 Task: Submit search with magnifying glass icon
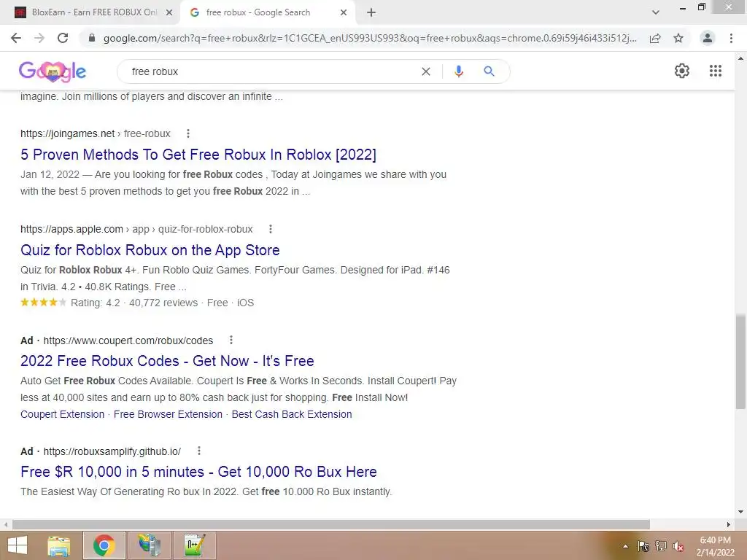coord(489,71)
